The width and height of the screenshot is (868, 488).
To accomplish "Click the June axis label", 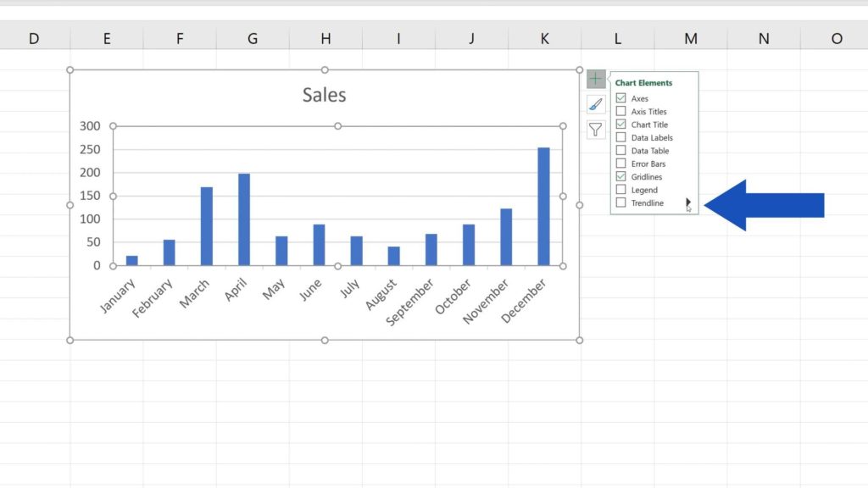I will (310, 290).
